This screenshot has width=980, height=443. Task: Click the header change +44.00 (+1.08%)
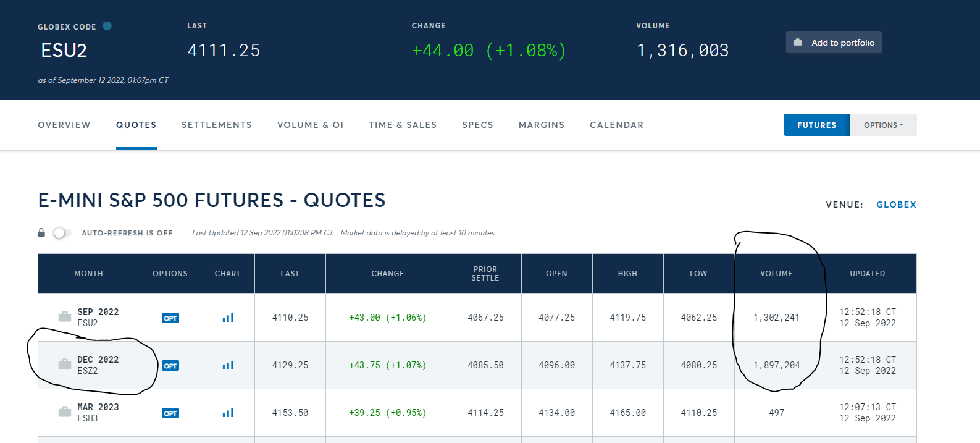tap(489, 51)
